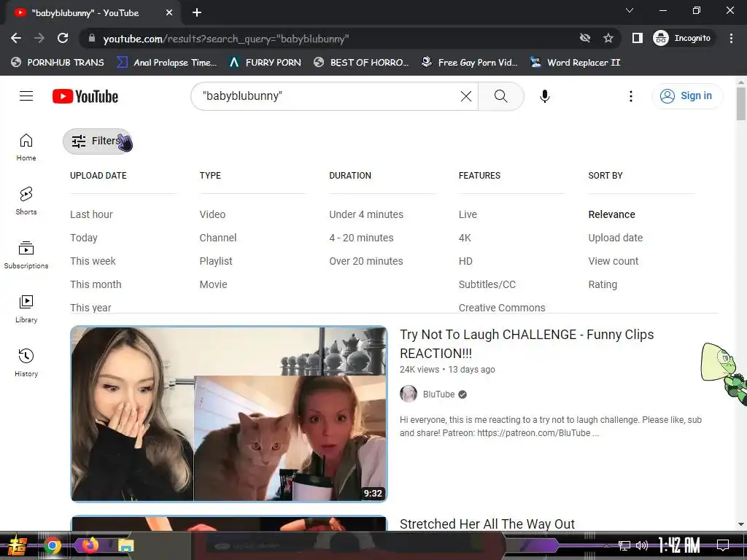Sort results by View count

click(613, 261)
